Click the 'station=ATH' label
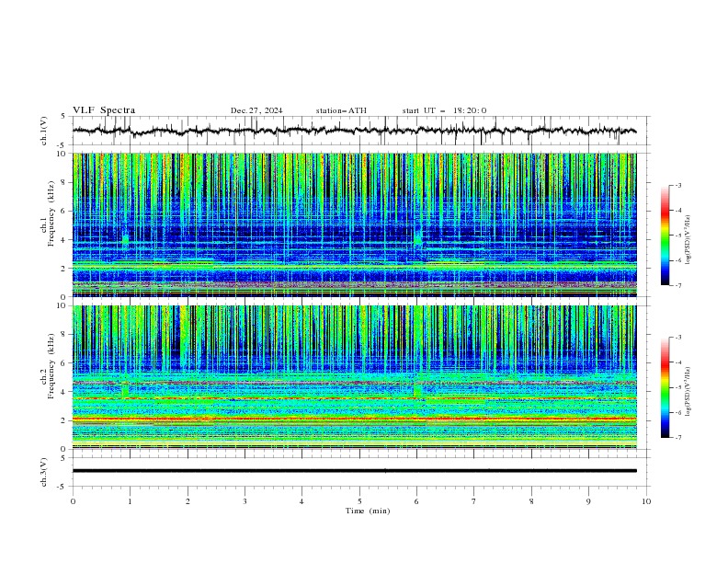Viewport: 728px width, 563px height. tap(341, 110)
